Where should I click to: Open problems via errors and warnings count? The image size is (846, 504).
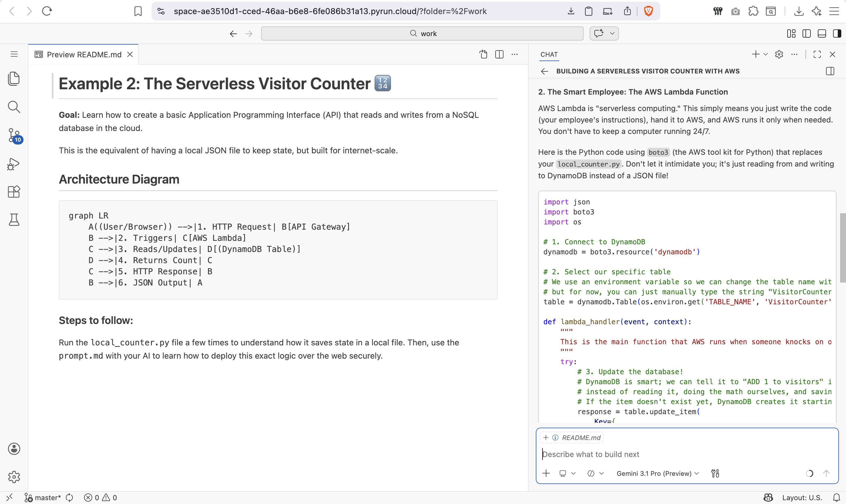(100, 498)
